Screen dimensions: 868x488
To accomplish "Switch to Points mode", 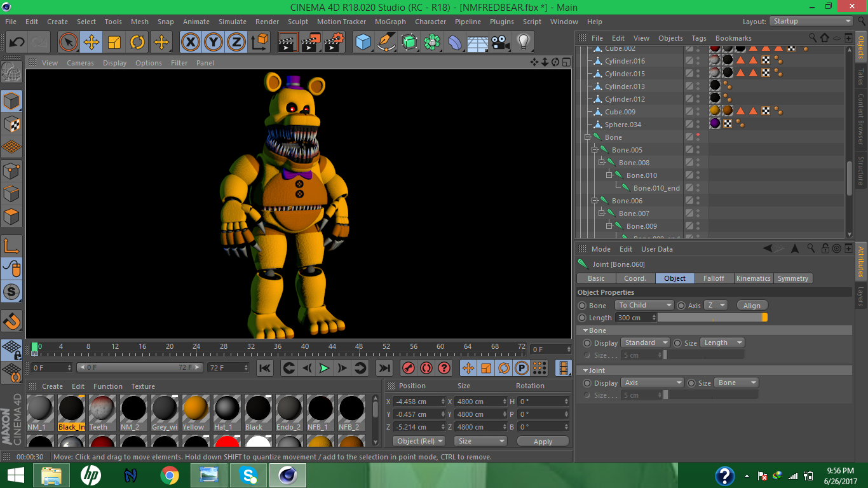I will pyautogui.click(x=11, y=171).
